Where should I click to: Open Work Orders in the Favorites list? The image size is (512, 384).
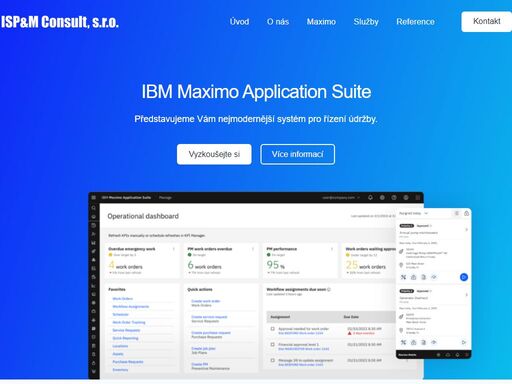(123, 299)
